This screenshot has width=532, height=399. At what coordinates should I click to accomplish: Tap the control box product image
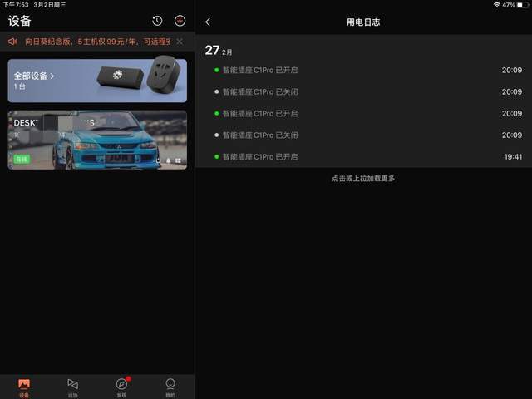120,77
